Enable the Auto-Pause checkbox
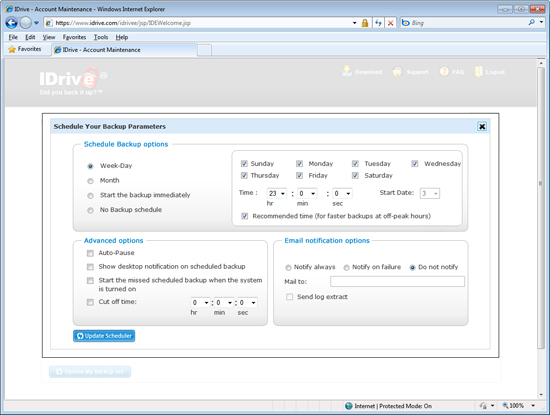This screenshot has width=550, height=415. pos(90,253)
